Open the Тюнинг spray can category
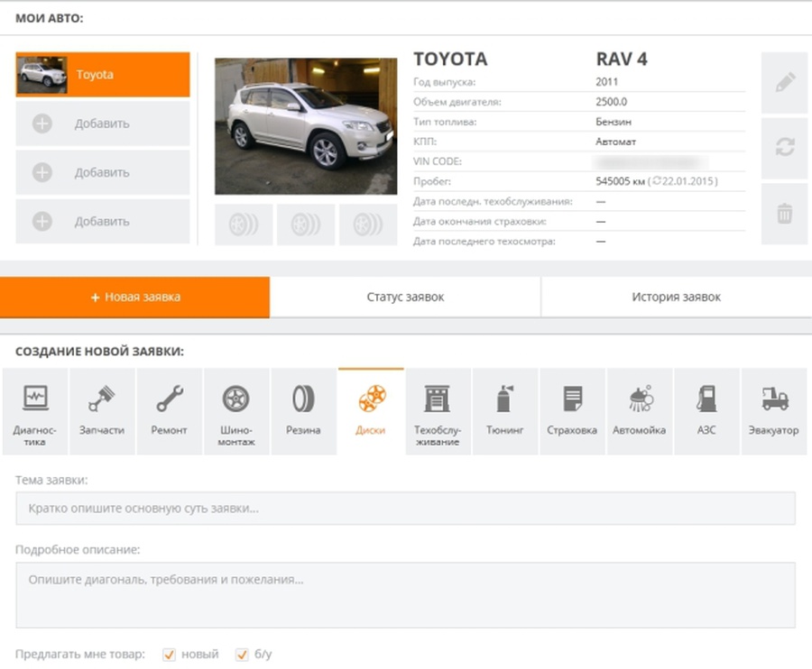 click(505, 411)
